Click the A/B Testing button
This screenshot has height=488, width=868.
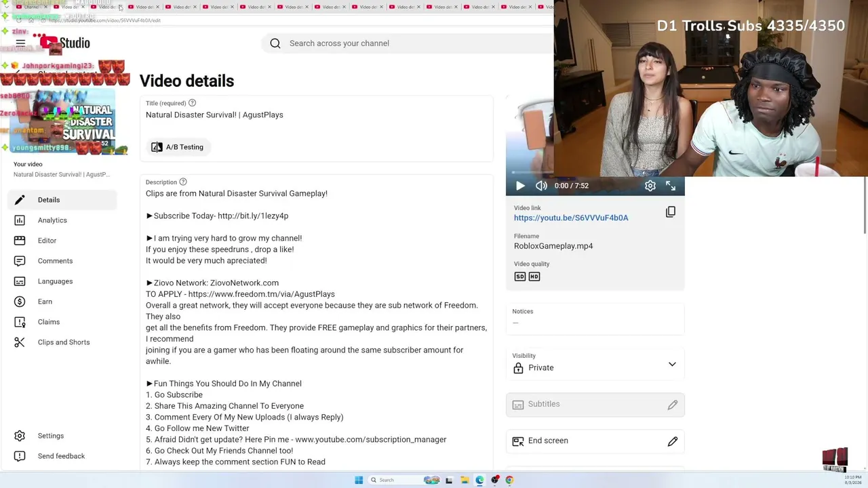[x=178, y=147]
